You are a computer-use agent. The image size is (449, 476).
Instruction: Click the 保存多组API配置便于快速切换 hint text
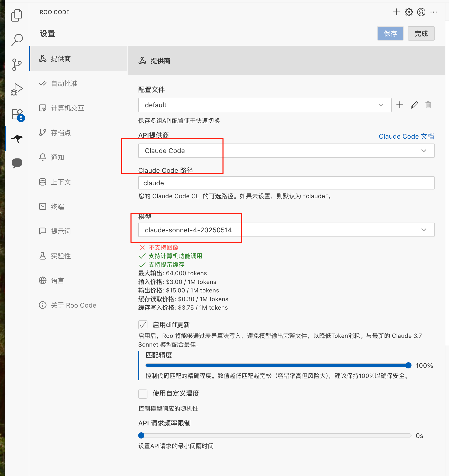(x=179, y=121)
